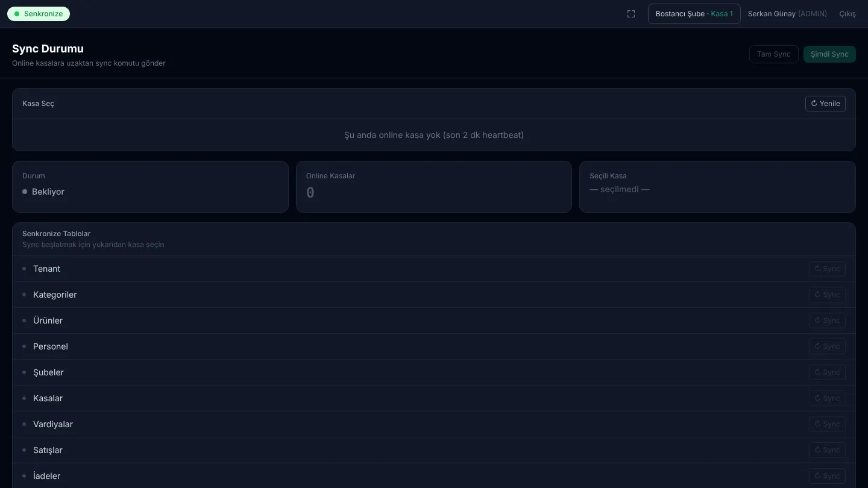
Task: Click the Çıkış logout link
Action: pyautogui.click(x=848, y=14)
